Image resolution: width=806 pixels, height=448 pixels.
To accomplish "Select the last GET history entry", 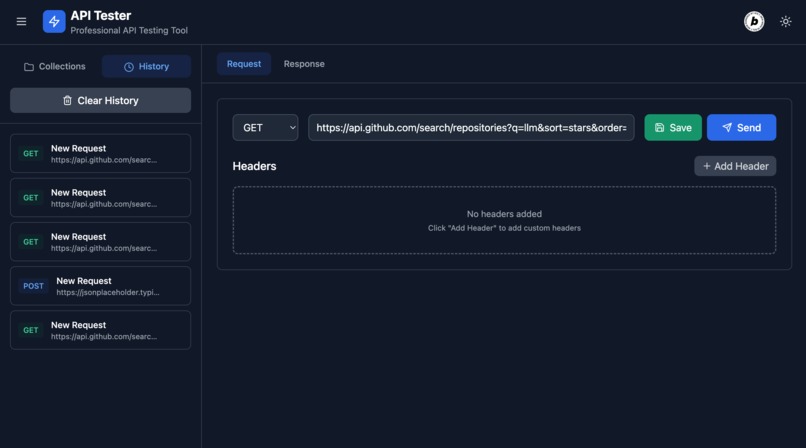I will click(100, 330).
